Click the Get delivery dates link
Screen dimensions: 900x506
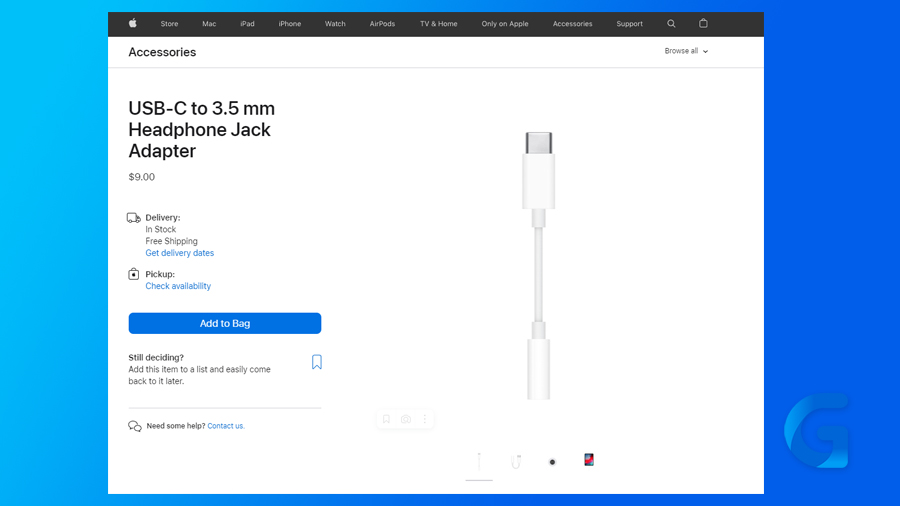pos(180,253)
